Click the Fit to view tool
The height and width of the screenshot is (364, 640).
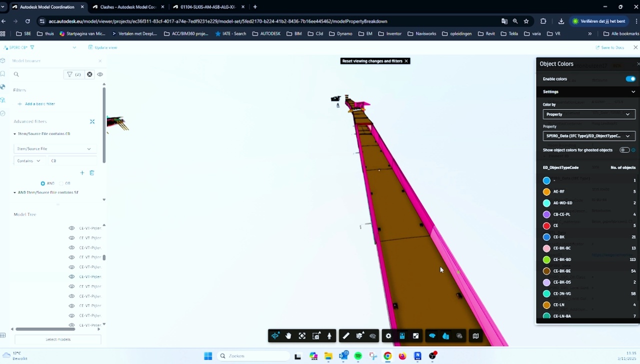(302, 336)
